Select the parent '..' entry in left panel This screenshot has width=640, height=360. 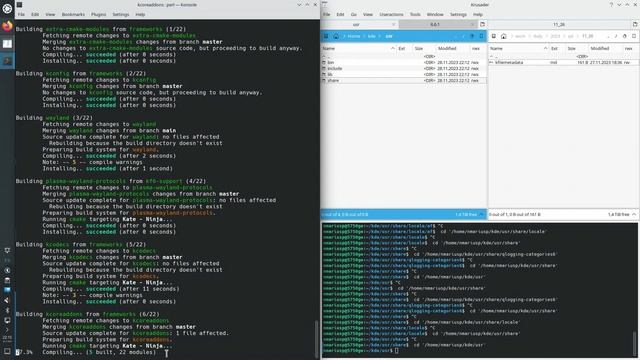pos(404,57)
